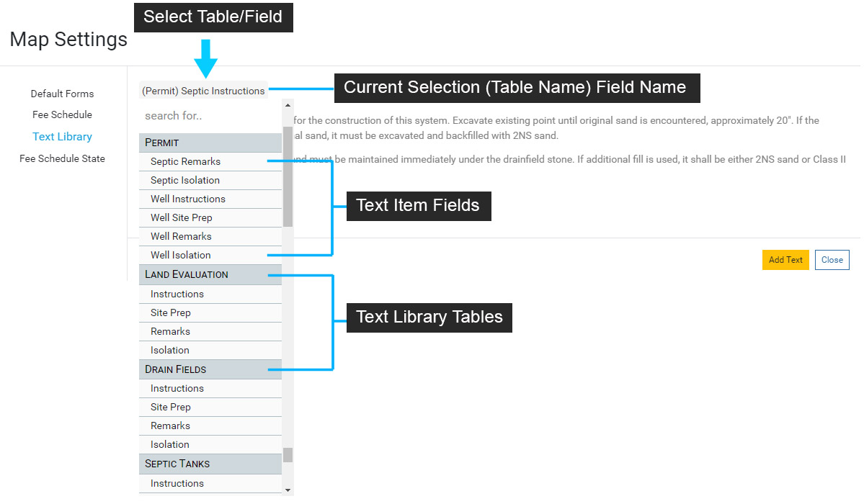Pick Well Site Prep from the list
Screen dimensions: 864x504
(x=182, y=217)
